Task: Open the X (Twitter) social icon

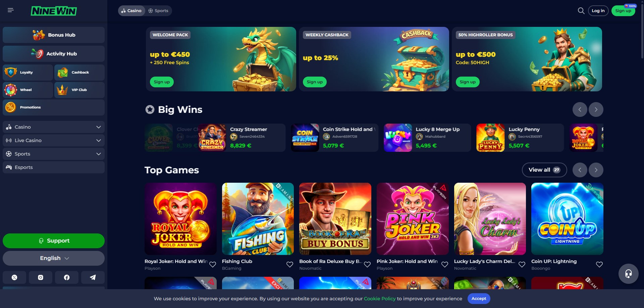Action: pyautogui.click(x=14, y=277)
